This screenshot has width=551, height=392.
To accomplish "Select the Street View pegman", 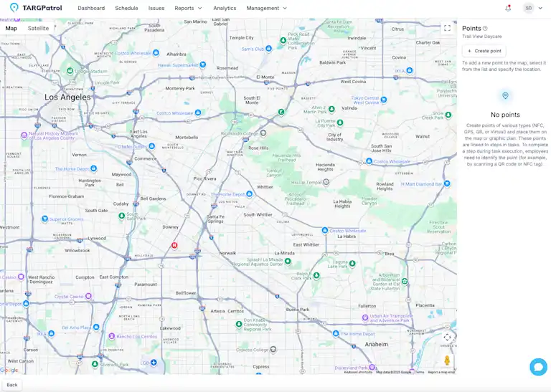I will [447, 360].
